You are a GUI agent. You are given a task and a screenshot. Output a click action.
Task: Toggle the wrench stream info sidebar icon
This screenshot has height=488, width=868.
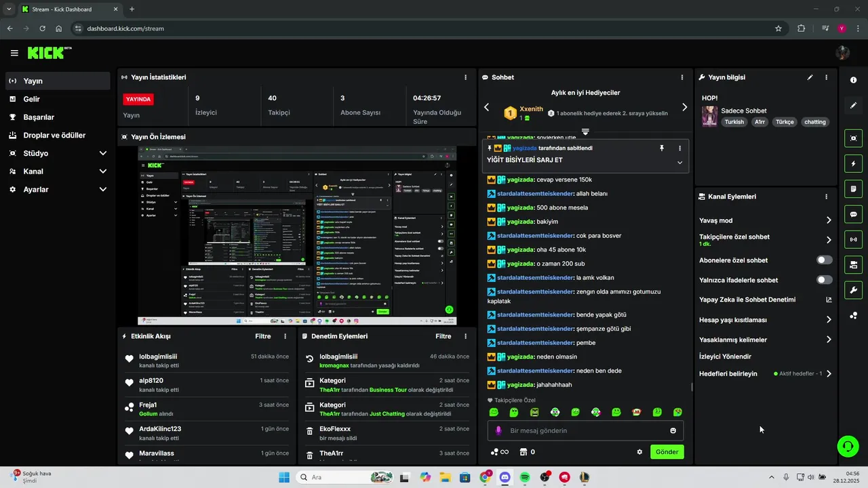click(853, 290)
